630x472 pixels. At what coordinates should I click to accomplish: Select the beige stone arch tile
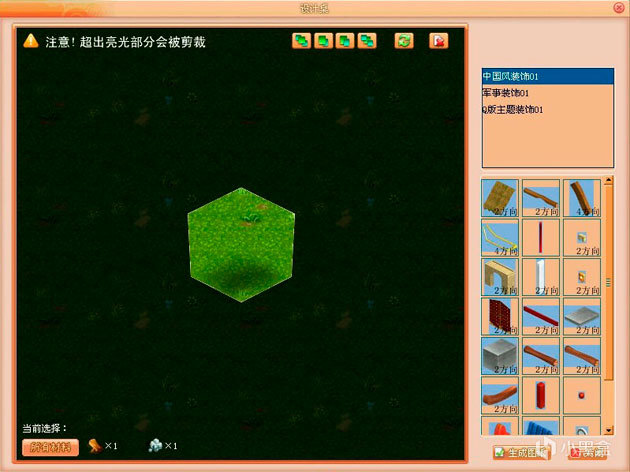(500, 277)
